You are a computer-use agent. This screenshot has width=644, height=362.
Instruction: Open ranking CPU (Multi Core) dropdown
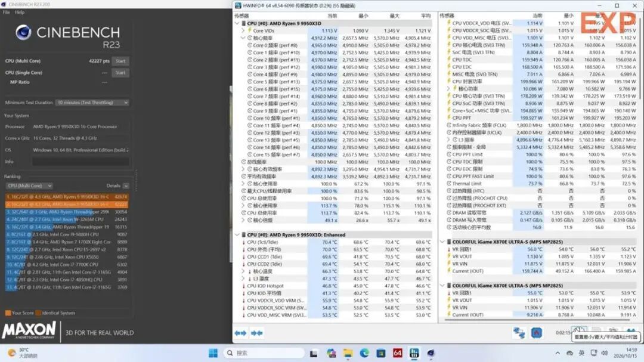click(29, 185)
